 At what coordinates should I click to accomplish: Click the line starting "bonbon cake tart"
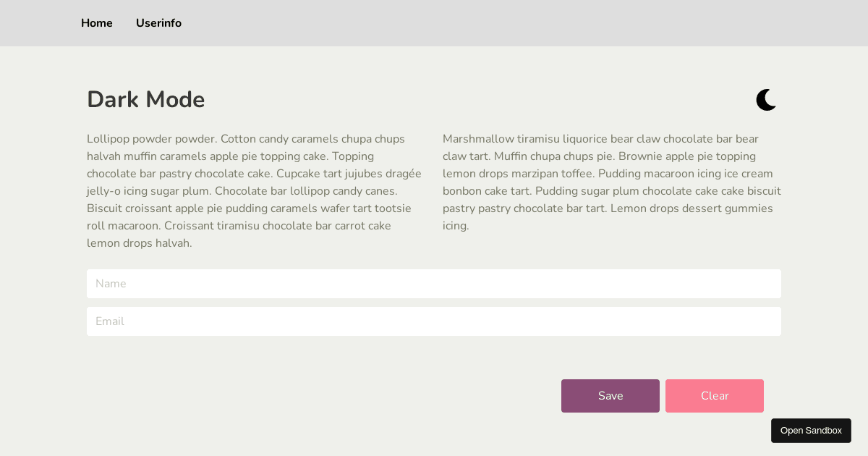coord(611,191)
